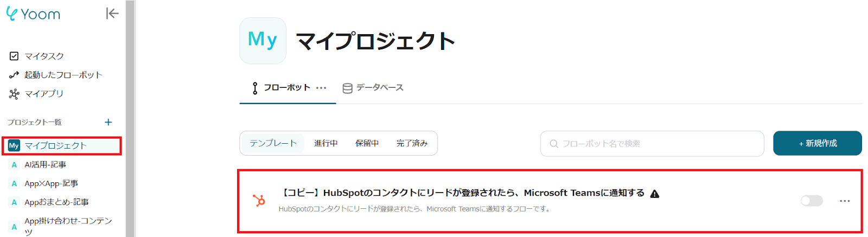Click the warning triangle on flow title
This screenshot has height=237, width=868.
point(655,194)
